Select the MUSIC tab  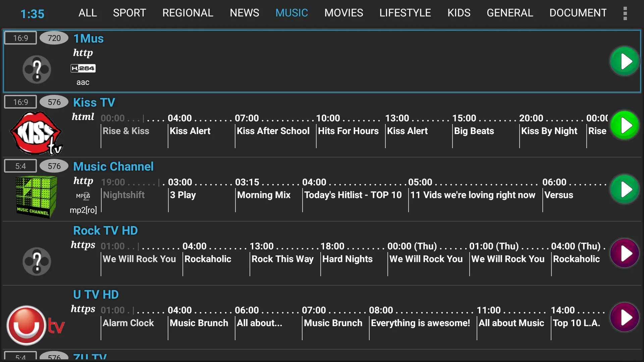click(x=291, y=13)
